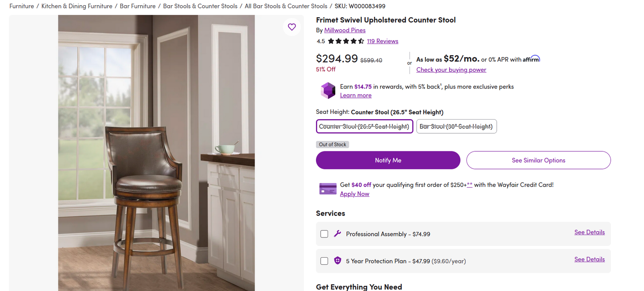The image size is (644, 291).
Task: Select the Bar Stool 30" Seat Height option
Action: tap(456, 126)
